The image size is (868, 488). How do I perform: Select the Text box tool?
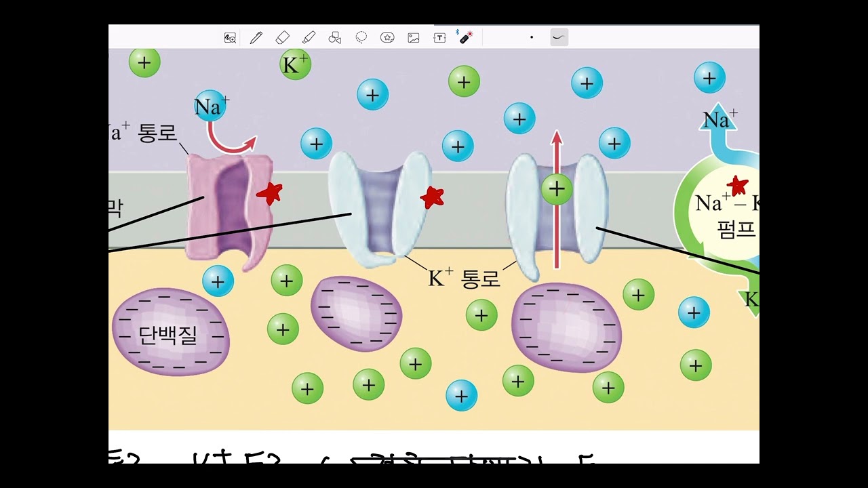click(x=439, y=38)
